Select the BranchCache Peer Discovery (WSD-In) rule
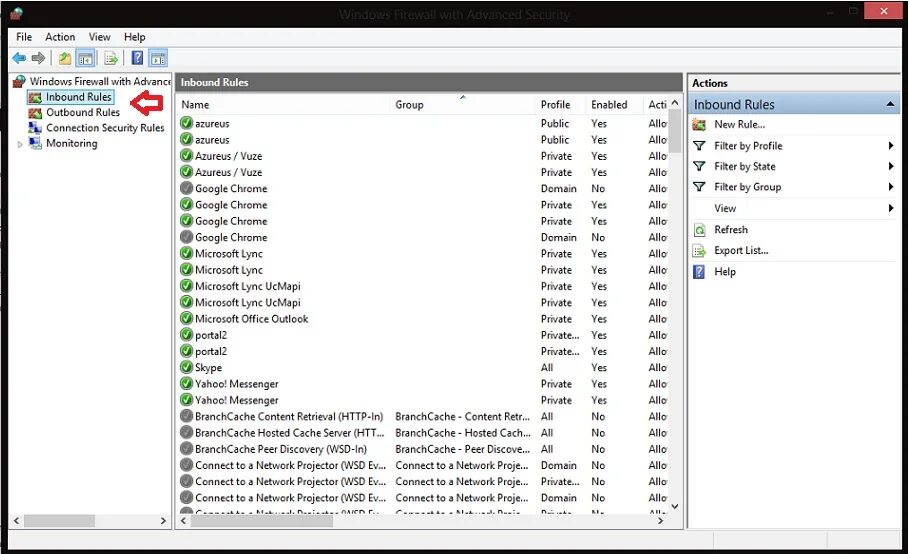This screenshot has width=909, height=554. (281, 449)
